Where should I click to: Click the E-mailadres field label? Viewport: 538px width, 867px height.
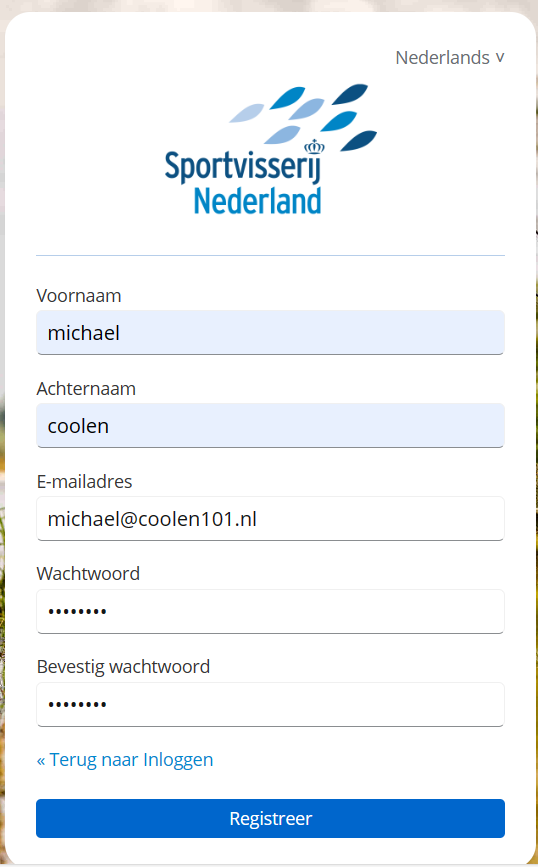click(x=85, y=481)
